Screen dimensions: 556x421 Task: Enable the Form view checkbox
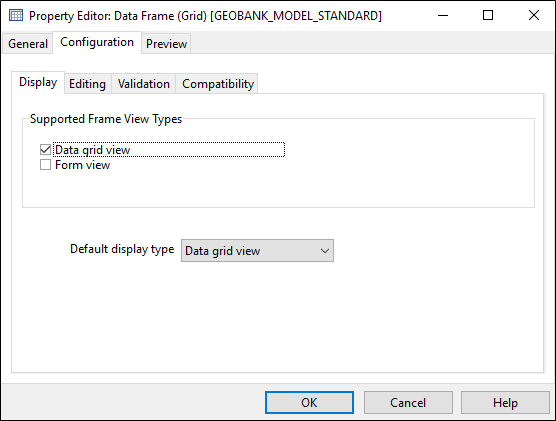tap(45, 165)
